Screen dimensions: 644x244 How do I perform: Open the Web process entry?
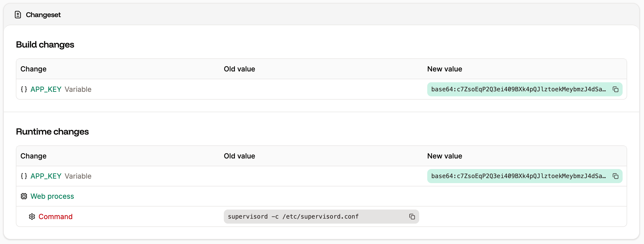point(52,196)
